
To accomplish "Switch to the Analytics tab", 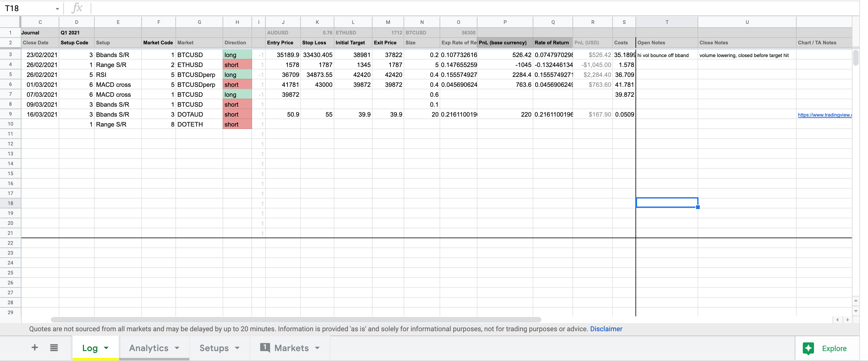I will tap(149, 348).
